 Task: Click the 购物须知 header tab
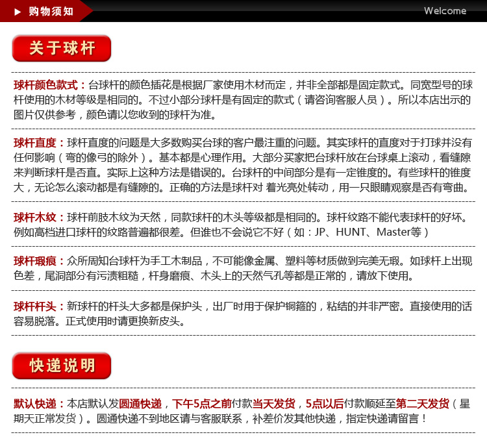(46, 11)
